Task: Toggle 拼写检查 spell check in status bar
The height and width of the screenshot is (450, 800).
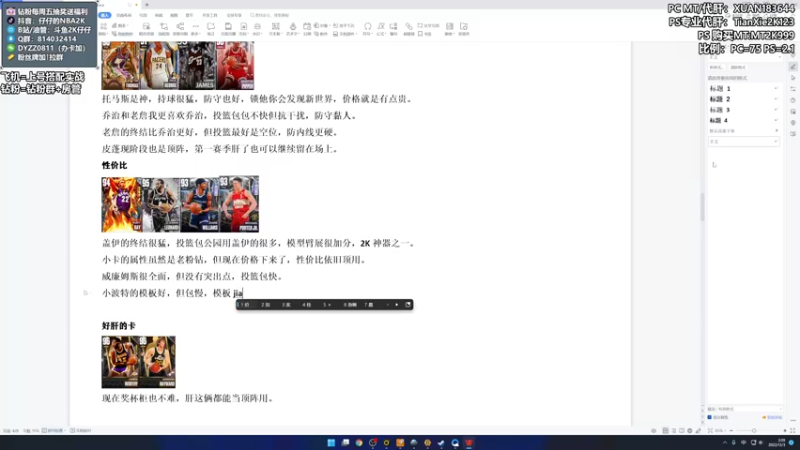Action: click(x=54, y=431)
